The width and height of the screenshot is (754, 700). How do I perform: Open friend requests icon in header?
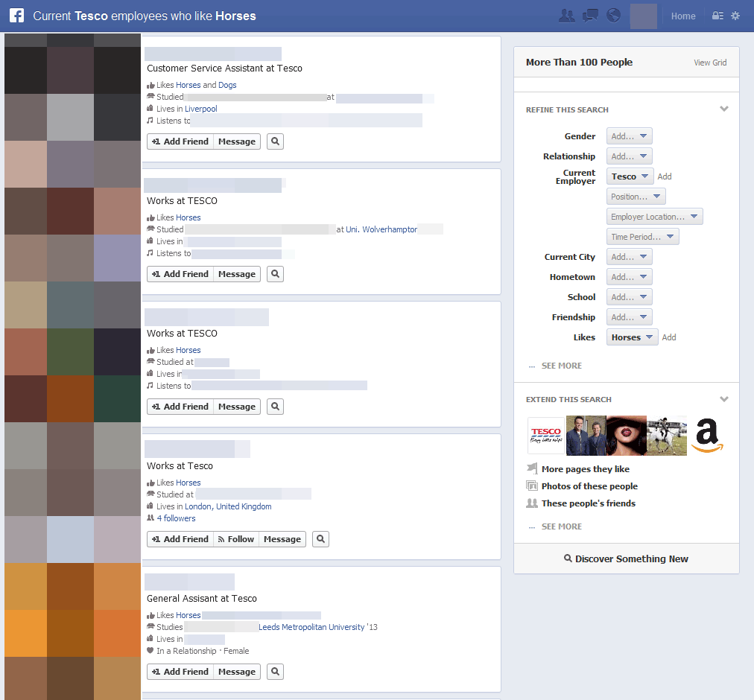point(567,16)
